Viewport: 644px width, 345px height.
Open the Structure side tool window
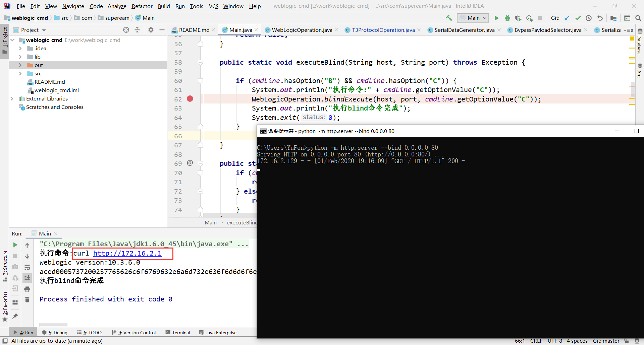click(5, 266)
